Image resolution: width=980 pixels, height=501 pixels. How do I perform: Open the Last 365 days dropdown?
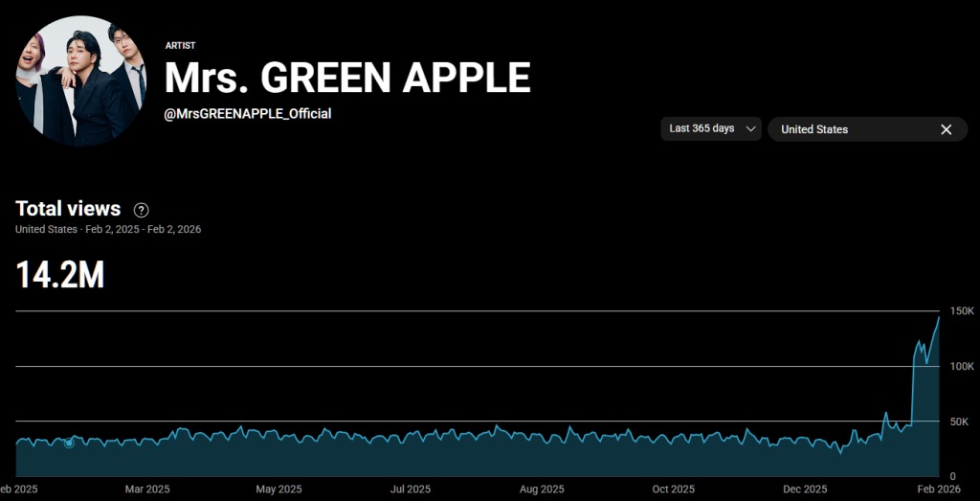tap(711, 129)
